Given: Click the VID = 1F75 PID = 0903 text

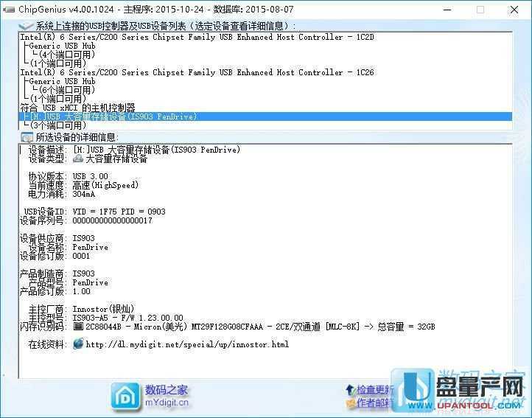Looking at the screenshot, I should pos(119,212).
